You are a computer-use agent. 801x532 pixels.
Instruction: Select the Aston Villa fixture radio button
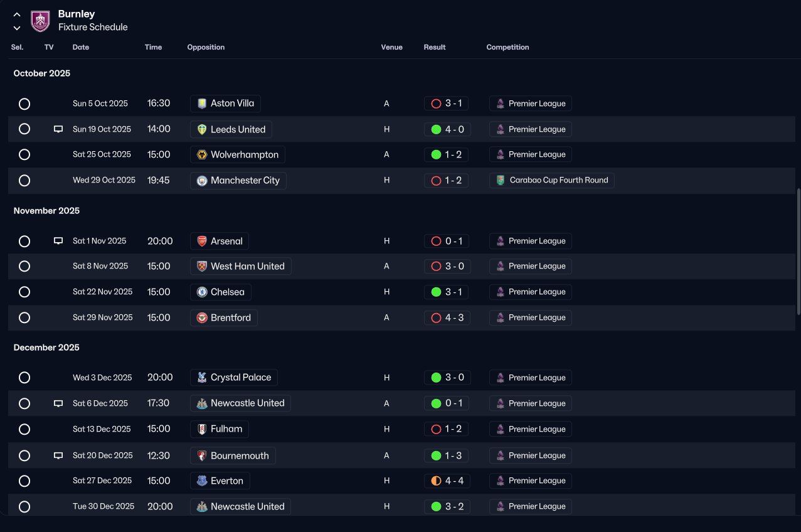(x=24, y=104)
